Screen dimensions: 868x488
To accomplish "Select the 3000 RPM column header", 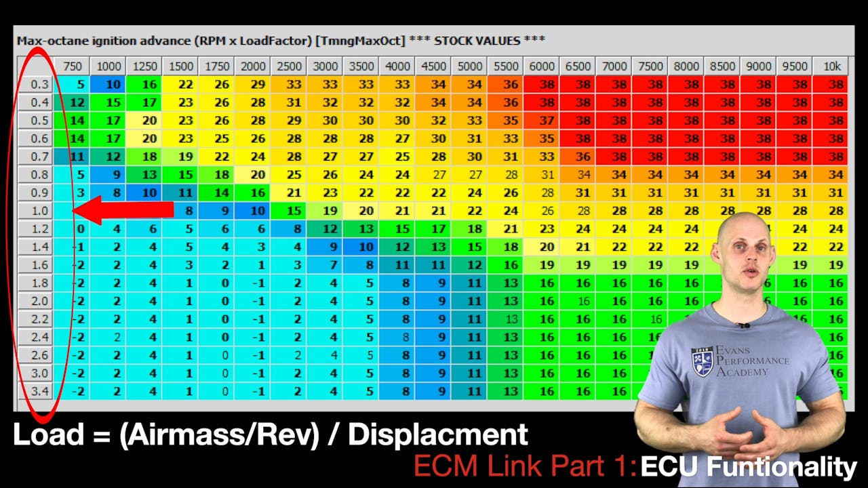I will [x=325, y=66].
